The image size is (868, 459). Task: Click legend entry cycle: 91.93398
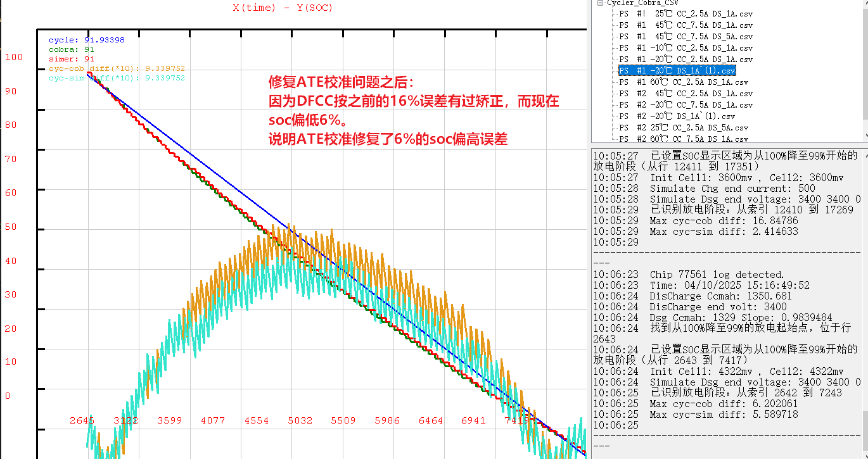click(x=87, y=40)
